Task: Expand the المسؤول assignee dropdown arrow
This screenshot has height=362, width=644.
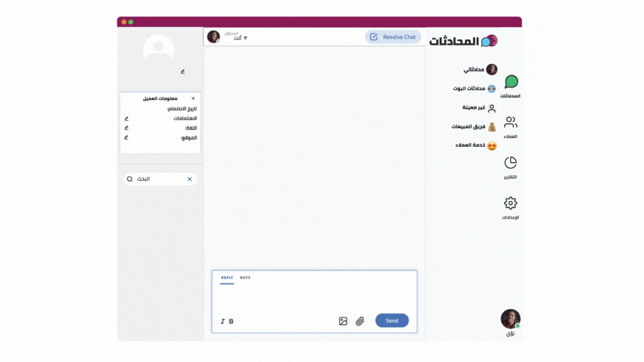Action: 245,38
